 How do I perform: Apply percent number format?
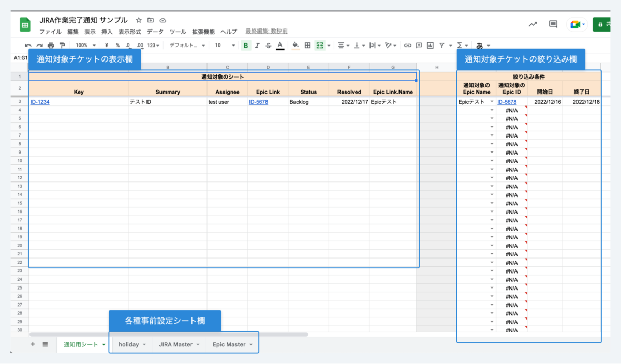pyautogui.click(x=117, y=45)
